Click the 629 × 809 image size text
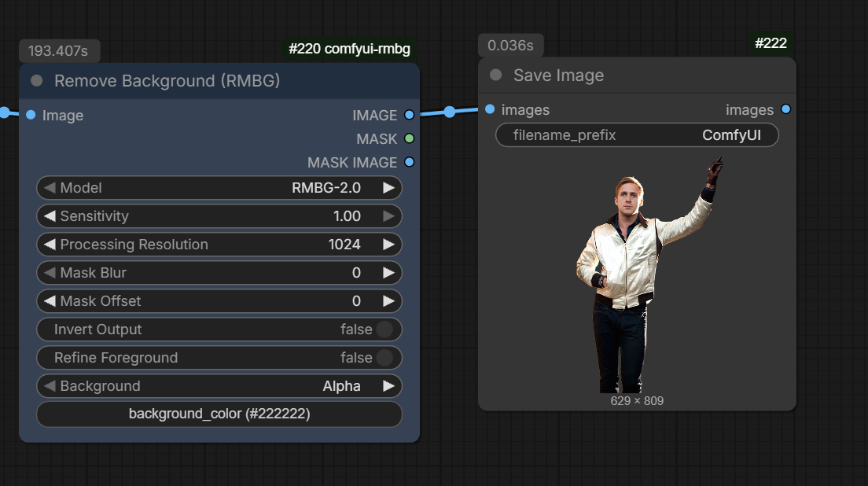 point(637,401)
